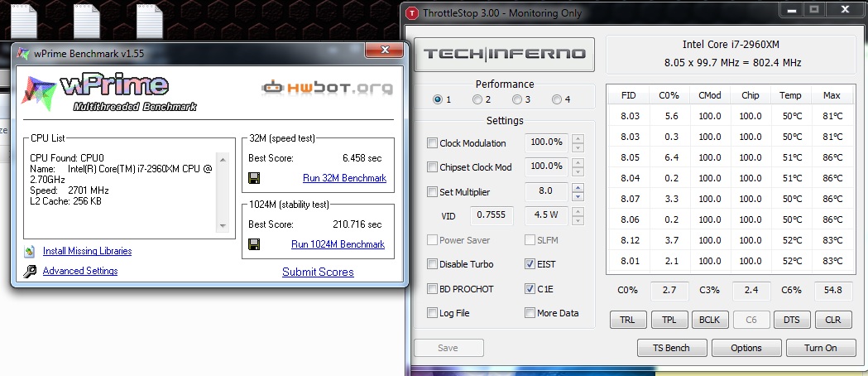Click the Best Score 210.716 sec text
868x376 pixels.
[357, 224]
